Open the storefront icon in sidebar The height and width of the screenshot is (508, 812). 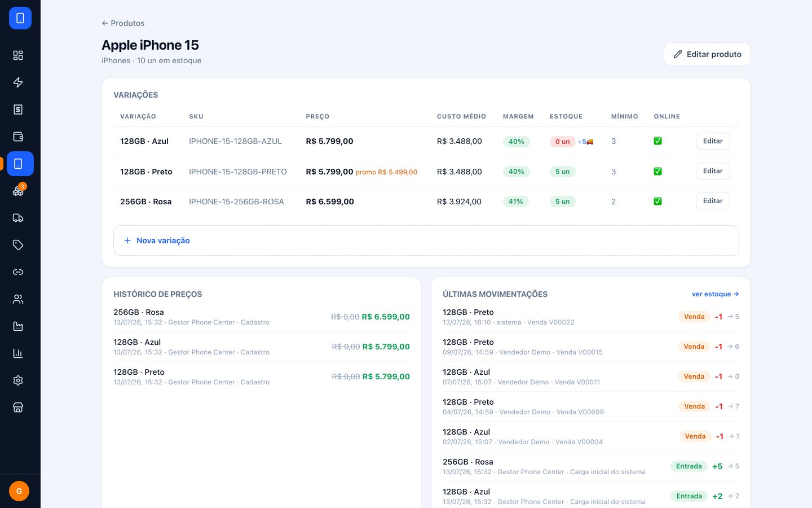pyautogui.click(x=18, y=408)
